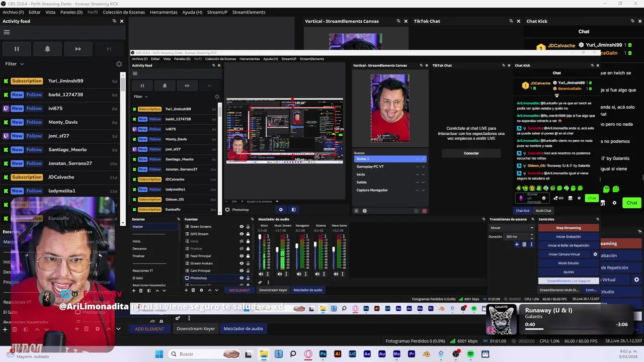Skip forward in the background window's Activity feed
Screen dimensions: 644x362
[78, 49]
